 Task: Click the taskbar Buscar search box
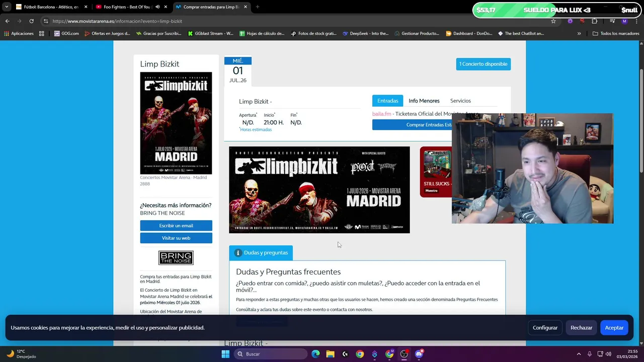271,354
